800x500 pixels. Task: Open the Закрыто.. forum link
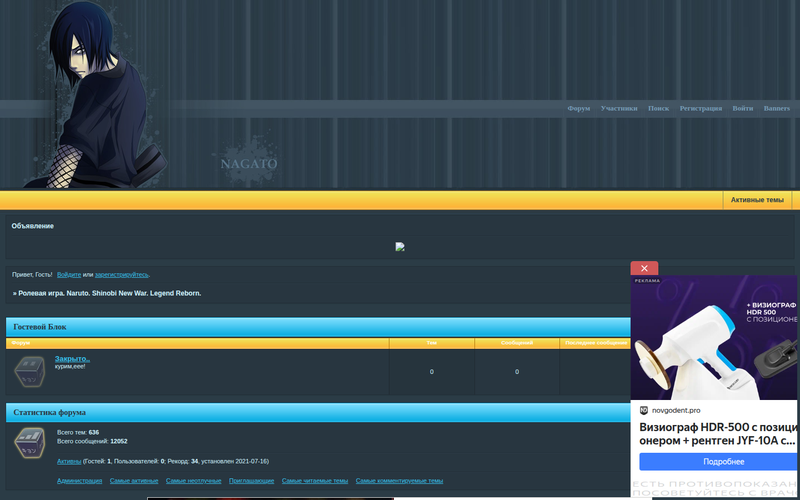(x=72, y=358)
